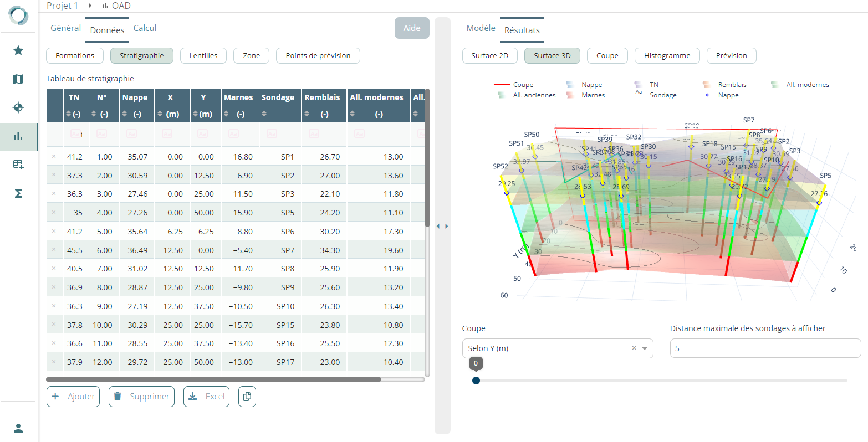The height and width of the screenshot is (442, 868).
Task: Delete row SP3 with its x icon
Action: point(54,194)
